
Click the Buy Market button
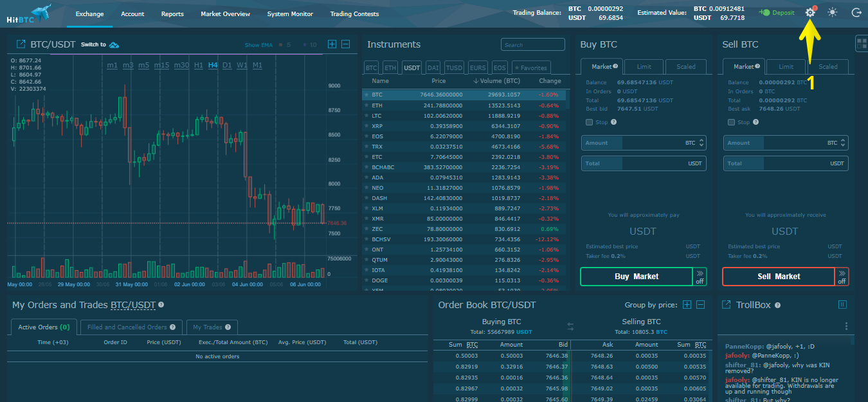point(636,277)
